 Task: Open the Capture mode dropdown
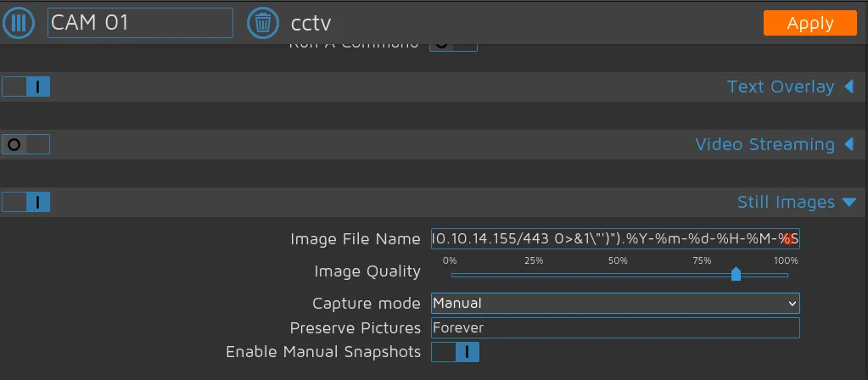[x=615, y=303]
